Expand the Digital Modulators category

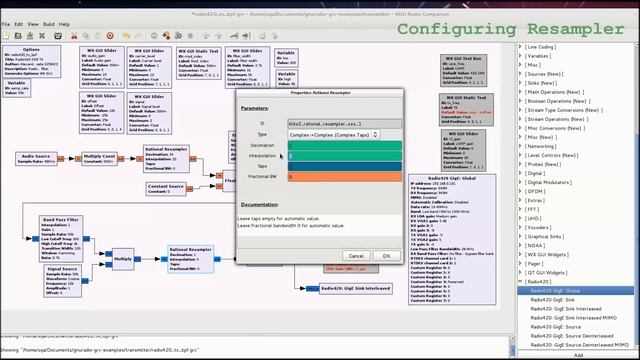[x=520, y=182]
